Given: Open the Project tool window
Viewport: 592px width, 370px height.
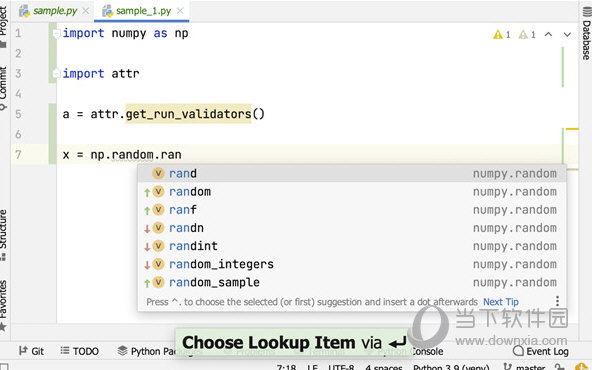Looking at the screenshot, I should point(3,25).
